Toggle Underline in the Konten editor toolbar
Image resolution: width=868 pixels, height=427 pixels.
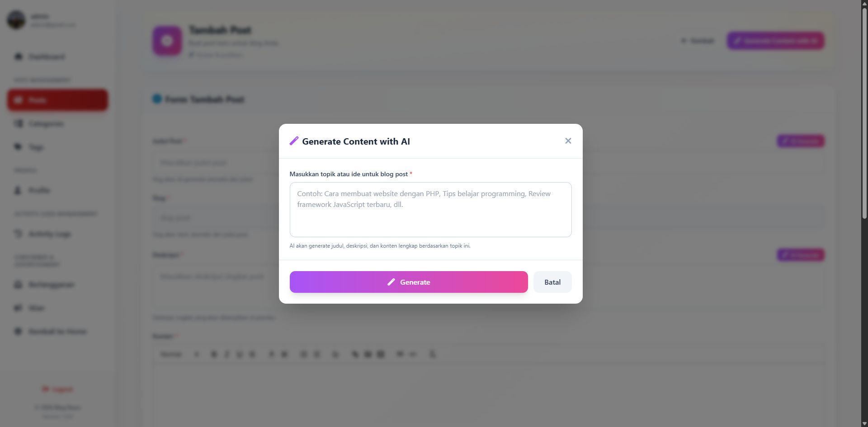(239, 354)
